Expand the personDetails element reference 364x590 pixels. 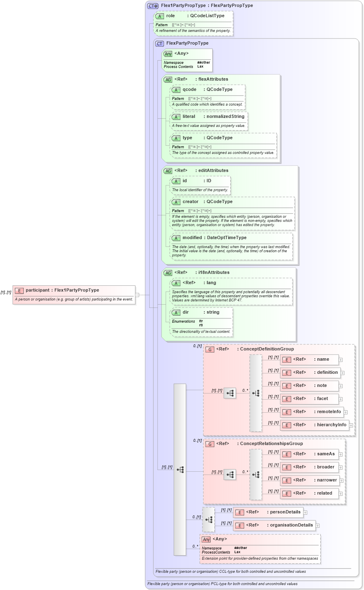(305, 513)
